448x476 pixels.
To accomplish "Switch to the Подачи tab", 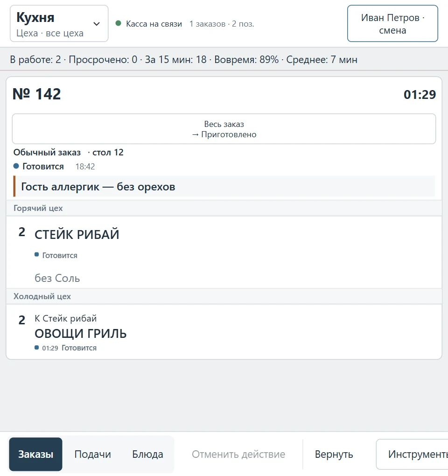I will 92,454.
